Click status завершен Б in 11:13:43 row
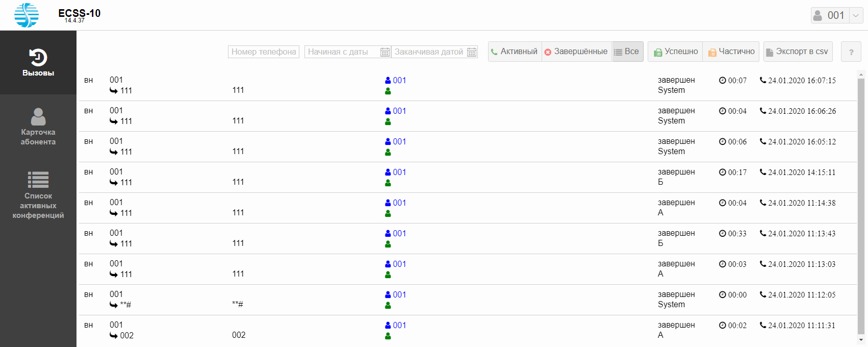868x347 pixels. [x=676, y=238]
